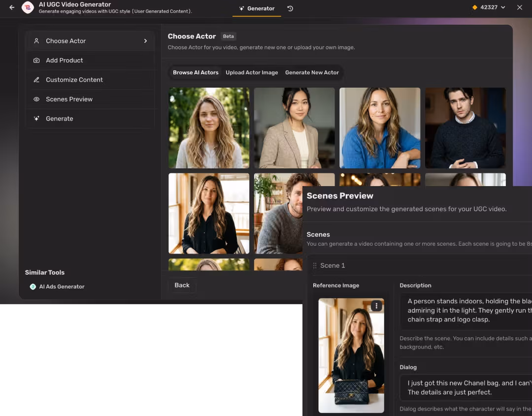Pick the woman in beige blazer actor
Screen dimensions: 532x416
coord(295,128)
